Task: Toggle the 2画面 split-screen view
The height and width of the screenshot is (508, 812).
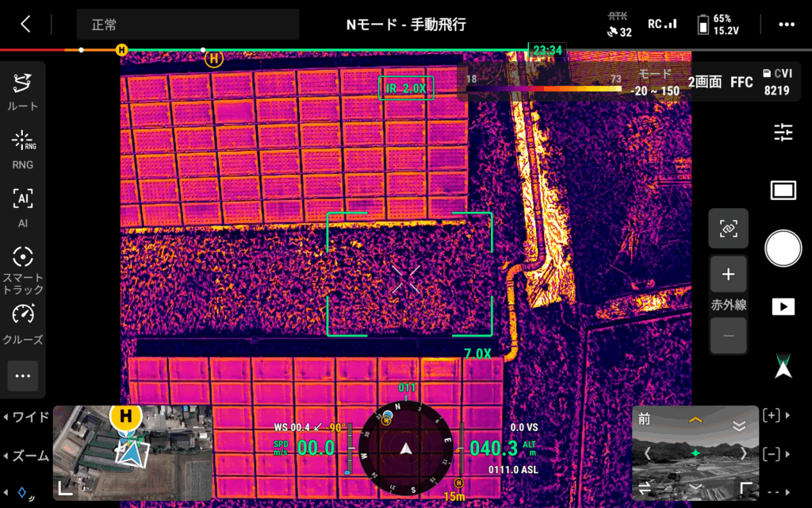Action: pyautogui.click(x=704, y=82)
